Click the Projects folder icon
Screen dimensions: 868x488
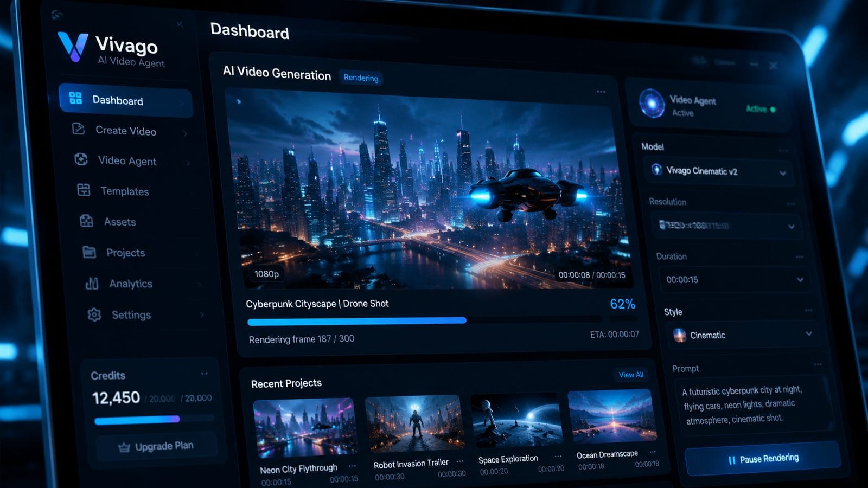(89, 252)
